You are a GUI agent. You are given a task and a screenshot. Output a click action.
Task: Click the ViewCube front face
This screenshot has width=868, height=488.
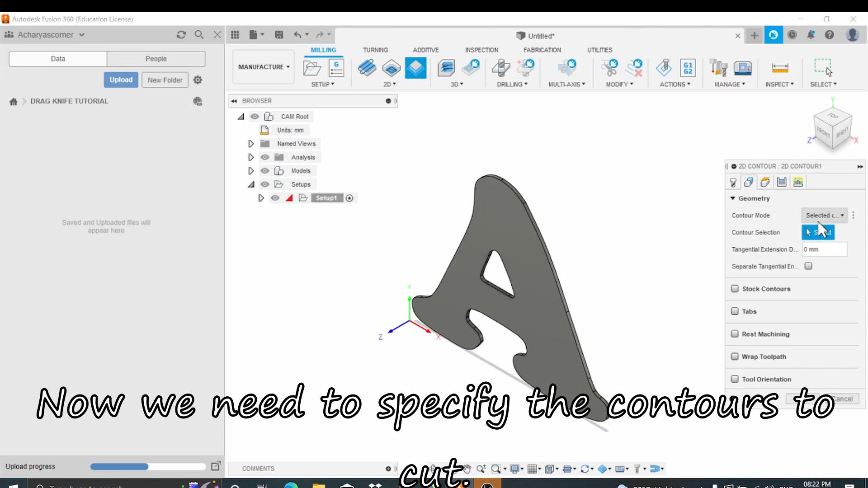pyautogui.click(x=823, y=132)
